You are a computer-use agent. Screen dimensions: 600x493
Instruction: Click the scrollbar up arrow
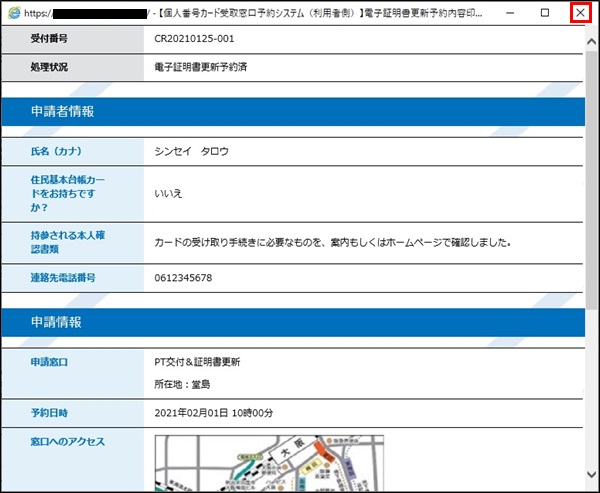[x=591, y=35]
